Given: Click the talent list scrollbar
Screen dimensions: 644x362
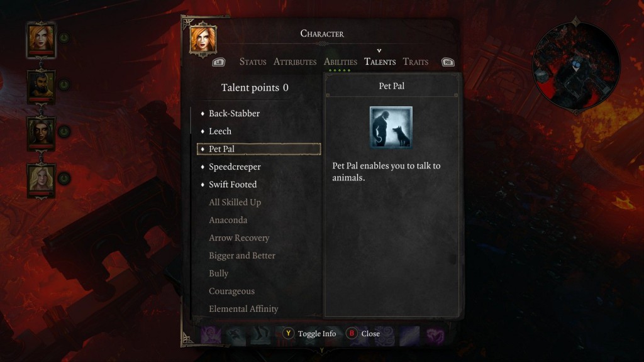Looking at the screenshot, I should [x=191, y=120].
